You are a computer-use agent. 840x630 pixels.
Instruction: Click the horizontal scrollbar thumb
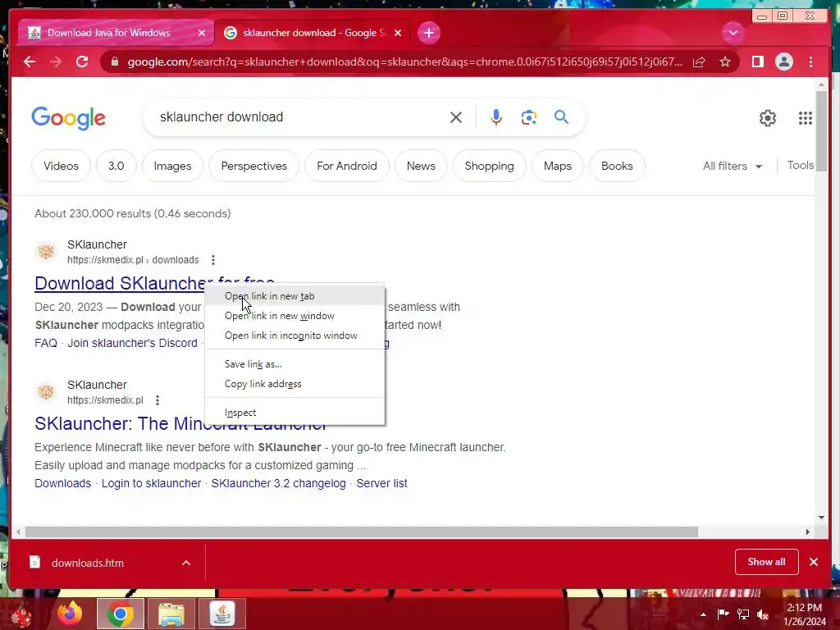pyautogui.click(x=362, y=532)
